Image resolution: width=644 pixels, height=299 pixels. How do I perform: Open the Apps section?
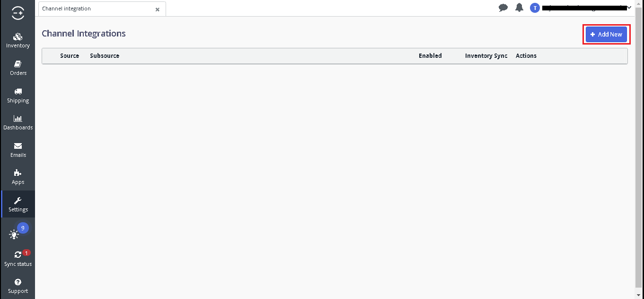click(18, 177)
